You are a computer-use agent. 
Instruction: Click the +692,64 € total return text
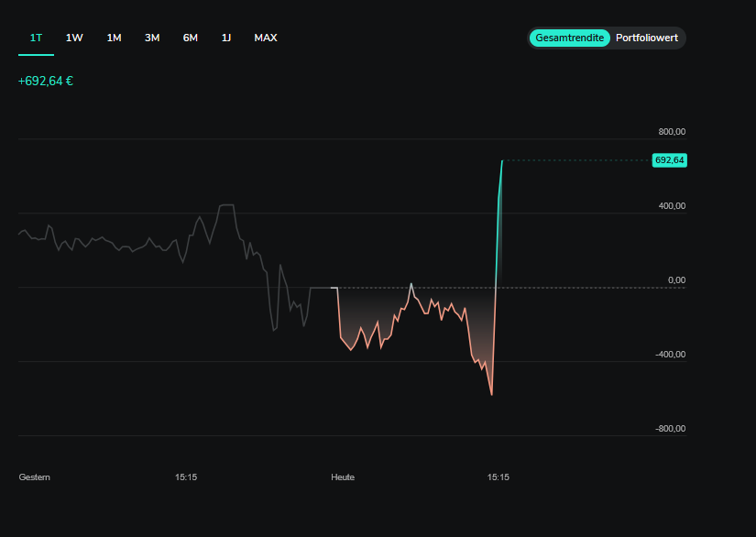pos(46,81)
